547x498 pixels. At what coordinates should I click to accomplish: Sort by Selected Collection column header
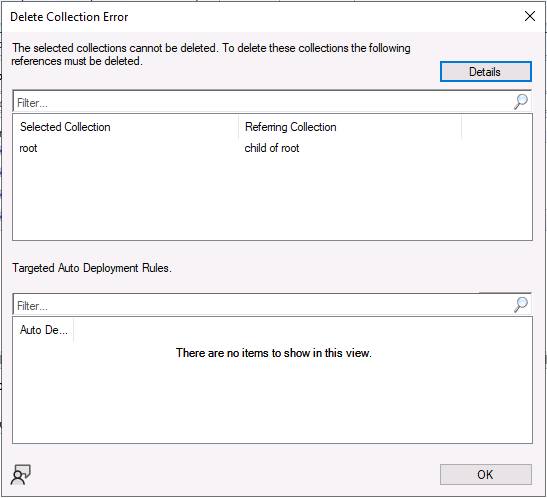(x=126, y=127)
